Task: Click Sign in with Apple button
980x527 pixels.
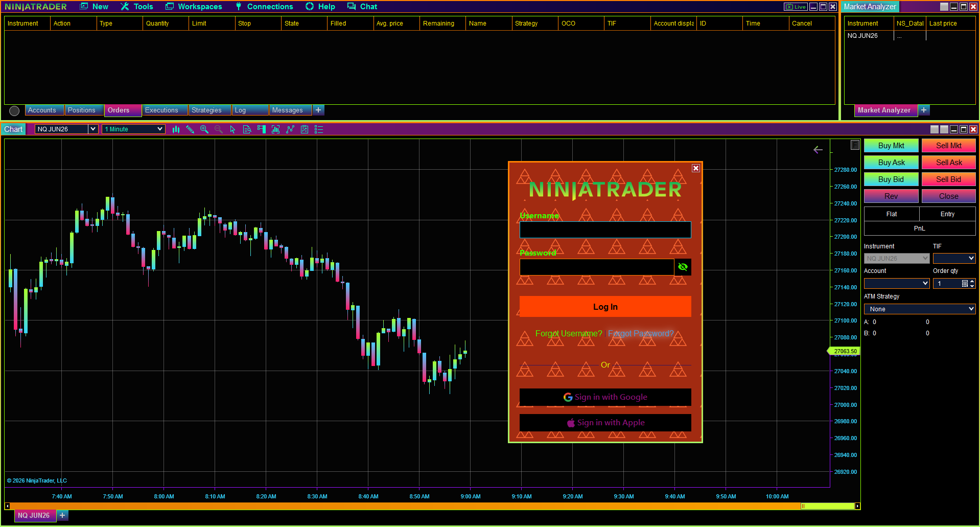Action: 605,423
